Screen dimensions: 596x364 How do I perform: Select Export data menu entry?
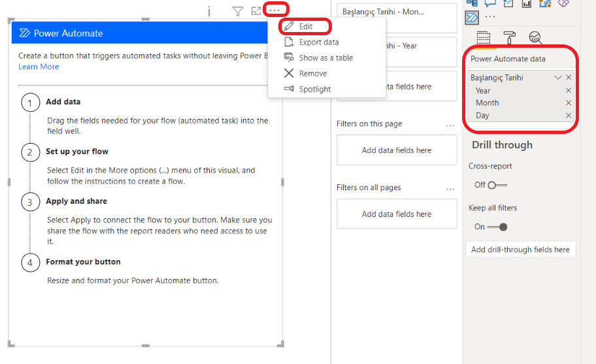coord(318,42)
